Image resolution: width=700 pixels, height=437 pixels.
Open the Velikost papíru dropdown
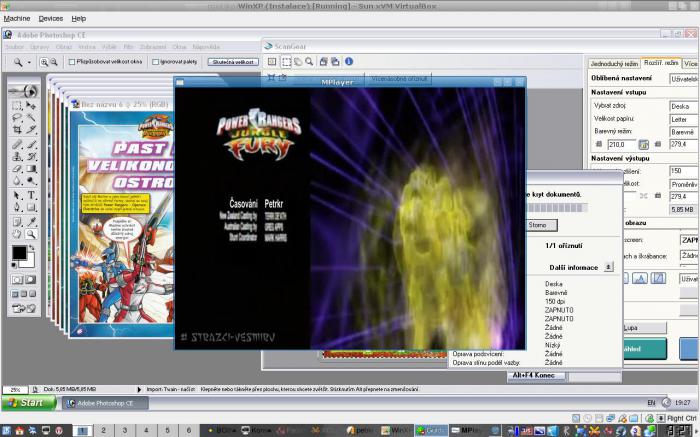tap(684, 119)
